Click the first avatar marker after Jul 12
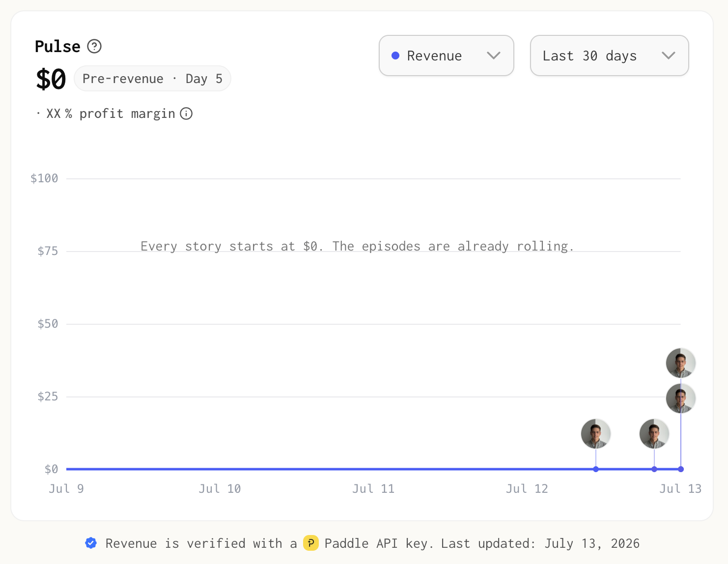728x564 pixels. [596, 434]
